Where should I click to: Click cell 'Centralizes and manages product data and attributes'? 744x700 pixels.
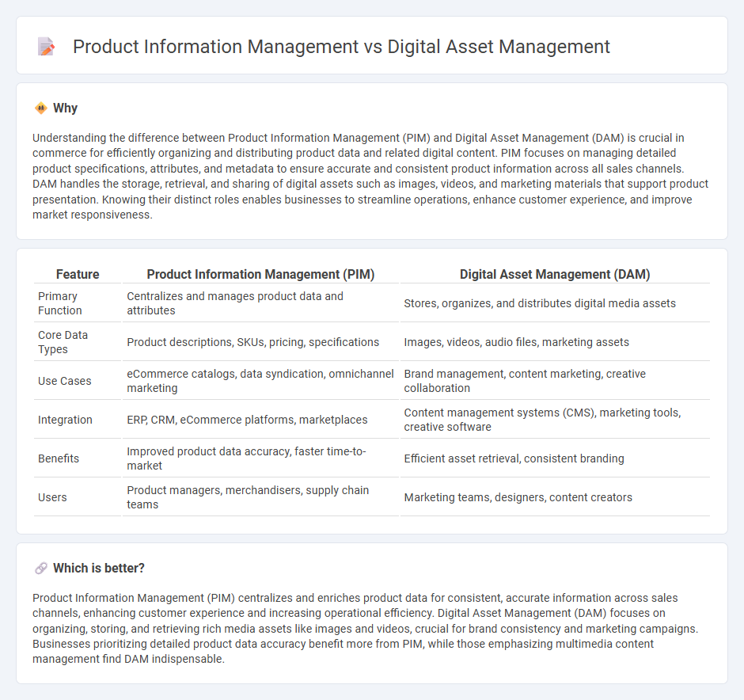click(260, 303)
